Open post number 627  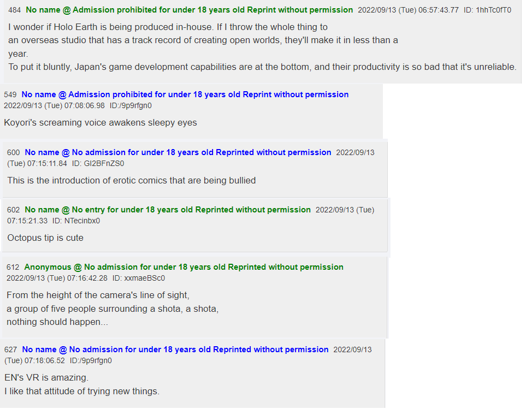[10, 349]
